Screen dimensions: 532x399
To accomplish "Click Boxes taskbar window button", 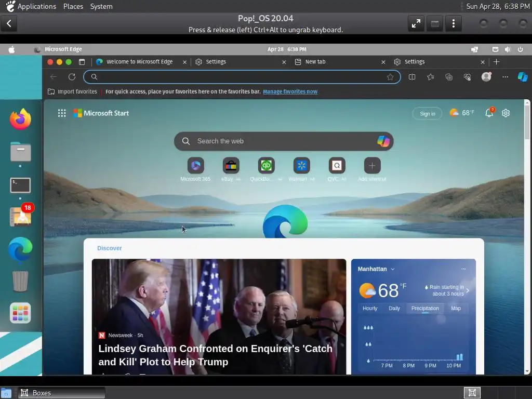I will 61,393.
